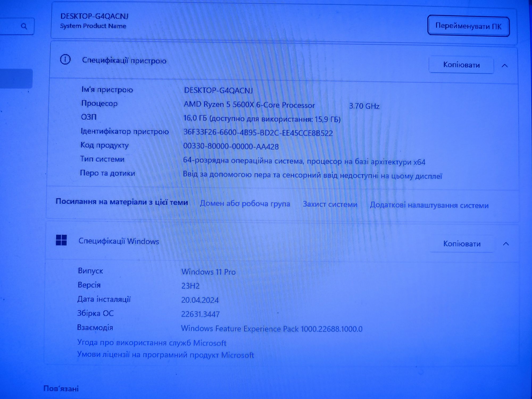Click device ID value 36F33F26-6600-4B95
Image resolution: width=532 pixels, height=399 pixels.
pyautogui.click(x=258, y=132)
